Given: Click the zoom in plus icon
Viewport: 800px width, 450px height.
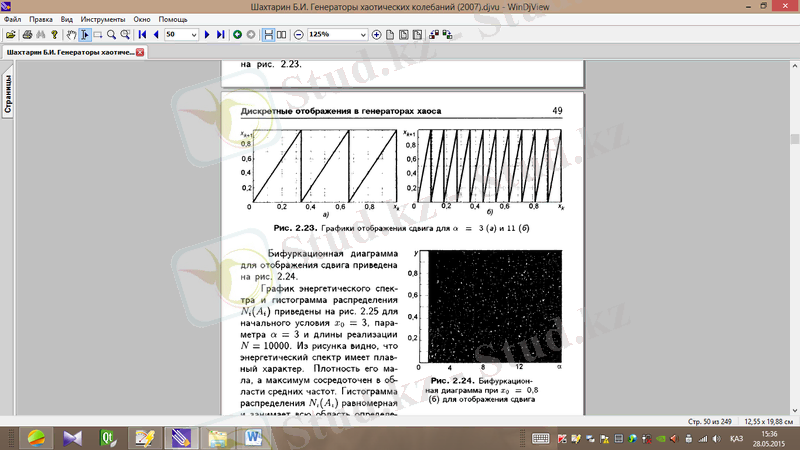Looking at the screenshot, I should (x=376, y=34).
